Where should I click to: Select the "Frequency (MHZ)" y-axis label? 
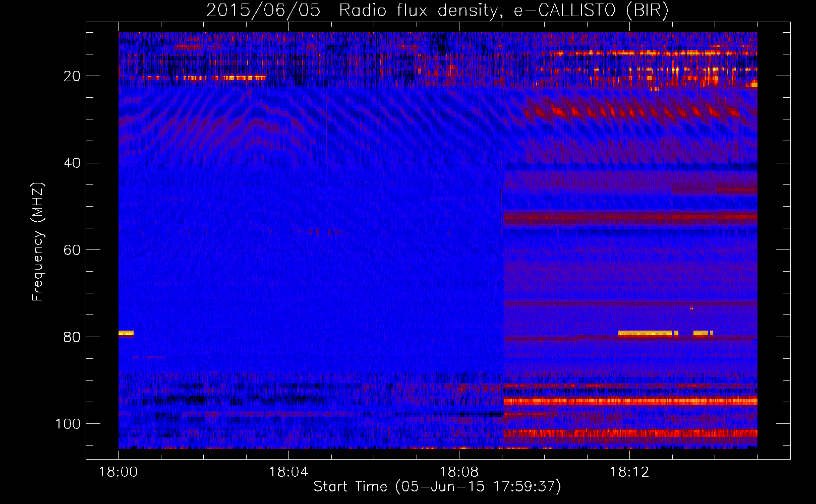pyautogui.click(x=38, y=242)
